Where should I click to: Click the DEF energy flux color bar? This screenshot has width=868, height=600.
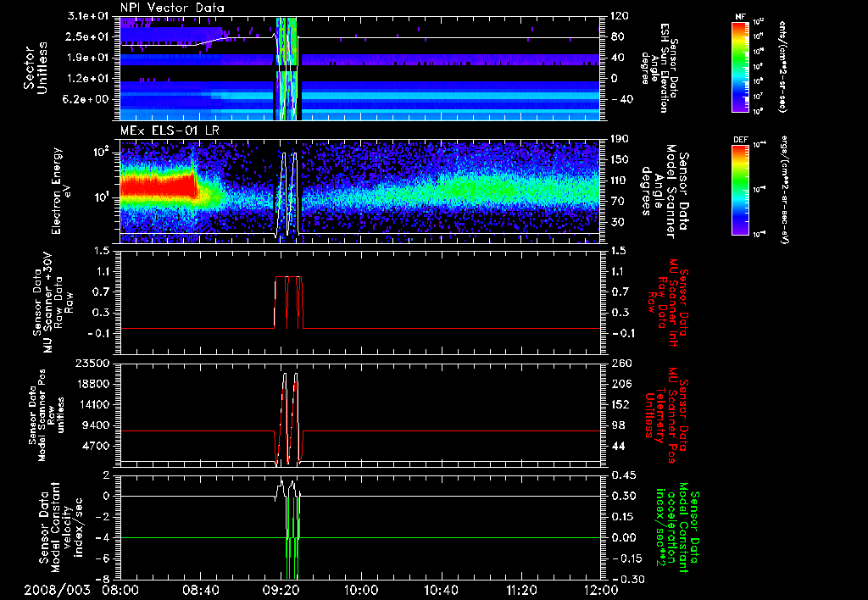[741, 190]
